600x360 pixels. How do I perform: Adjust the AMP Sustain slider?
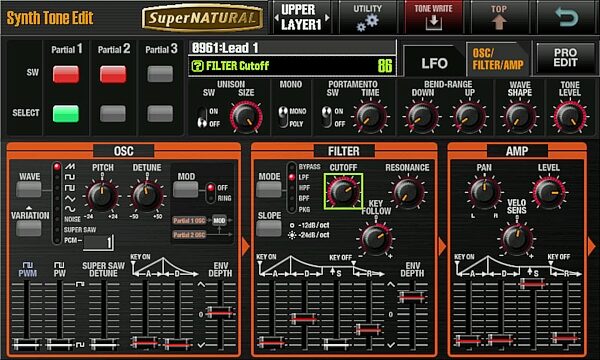click(533, 283)
